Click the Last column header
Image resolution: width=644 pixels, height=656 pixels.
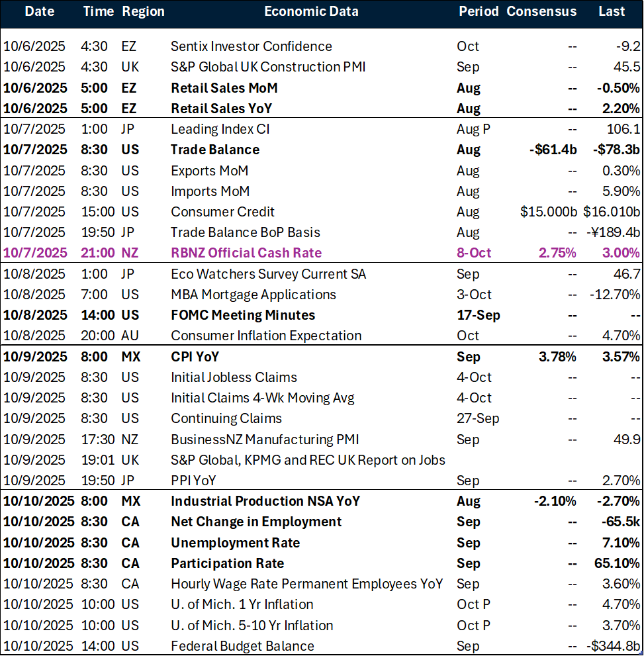(x=611, y=11)
